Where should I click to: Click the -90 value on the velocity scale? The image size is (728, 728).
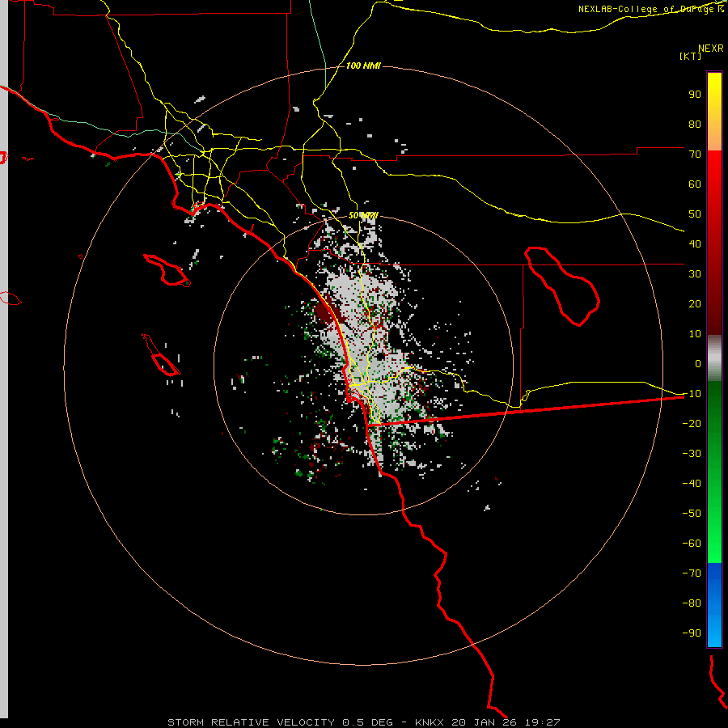coord(692,633)
